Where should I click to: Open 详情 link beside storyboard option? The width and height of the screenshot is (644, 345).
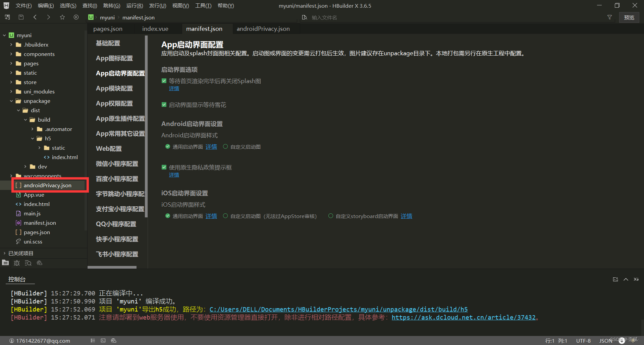click(407, 216)
